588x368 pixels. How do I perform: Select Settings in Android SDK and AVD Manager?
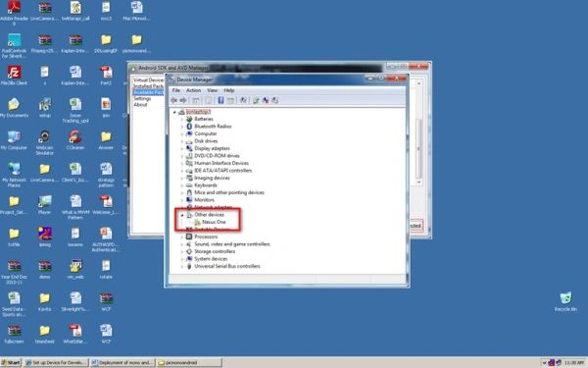click(142, 98)
